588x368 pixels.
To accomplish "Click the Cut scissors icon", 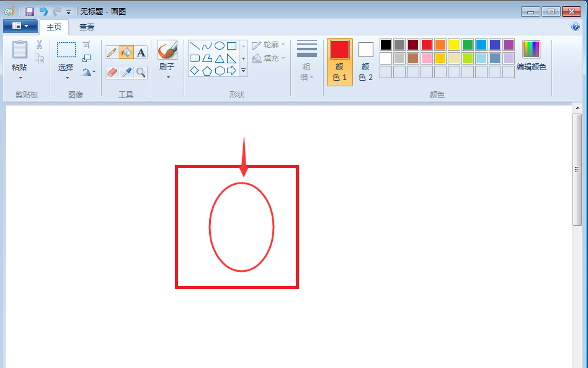I will 39,45.
